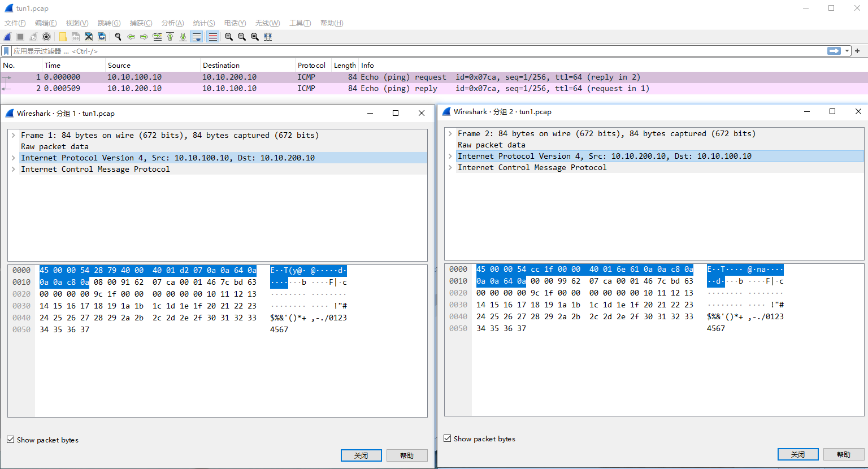Expand Internet Control Message Protocol in right window
Screen dimensions: 868x469
coord(450,168)
